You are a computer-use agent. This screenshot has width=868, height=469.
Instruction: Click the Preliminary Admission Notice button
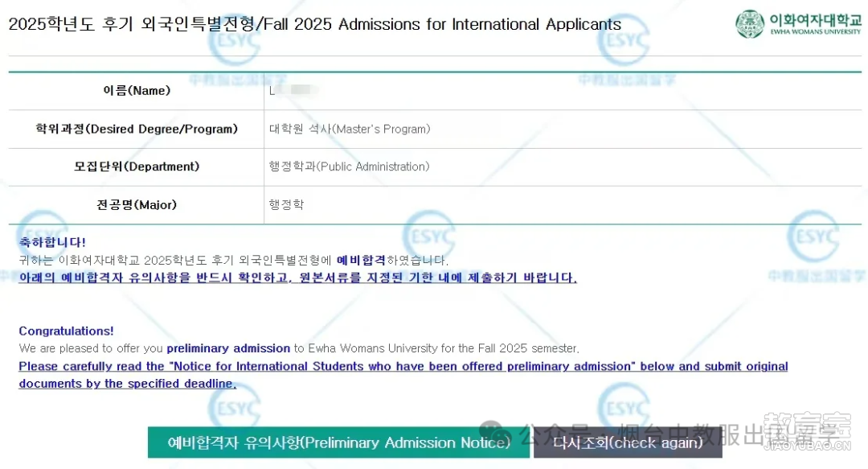pos(338,442)
